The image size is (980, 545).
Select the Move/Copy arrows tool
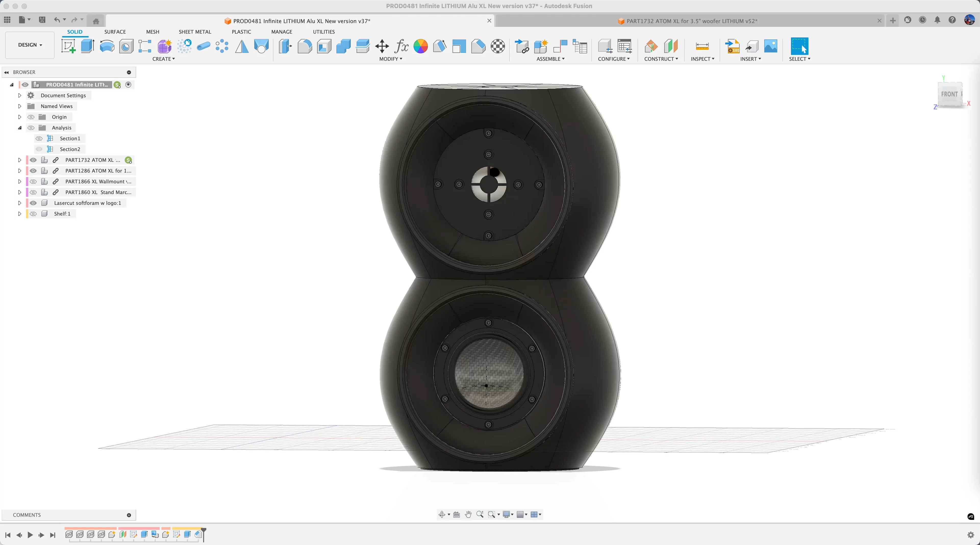[382, 46]
